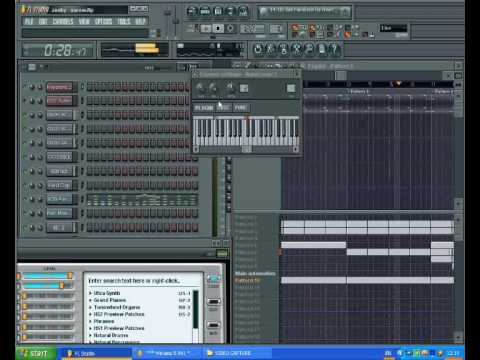Viewport: 480px width, 360px height.
Task: Click the top round button right of preset list
Action: [213, 279]
